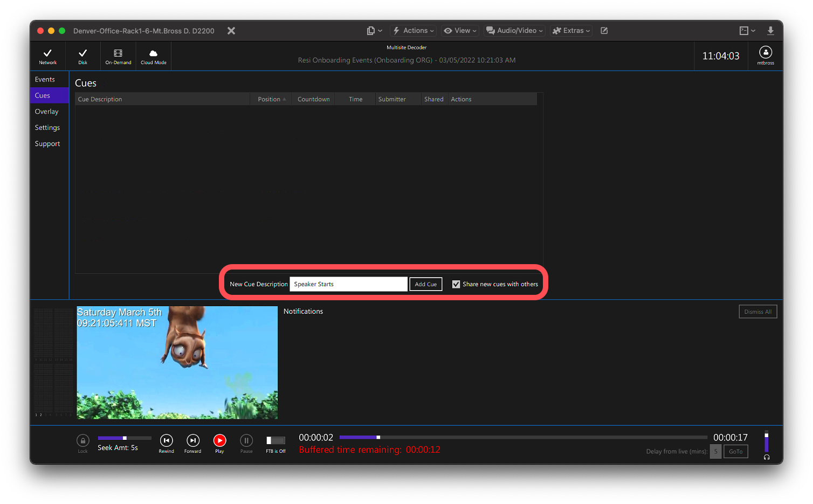This screenshot has height=504, width=813.
Task: Click the edit pencil icon in the toolbar
Action: [x=604, y=31]
